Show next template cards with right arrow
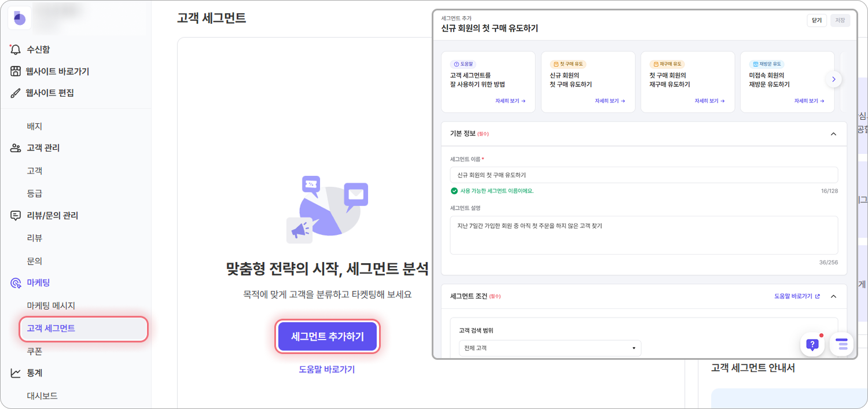This screenshot has height=409, width=868. point(833,79)
